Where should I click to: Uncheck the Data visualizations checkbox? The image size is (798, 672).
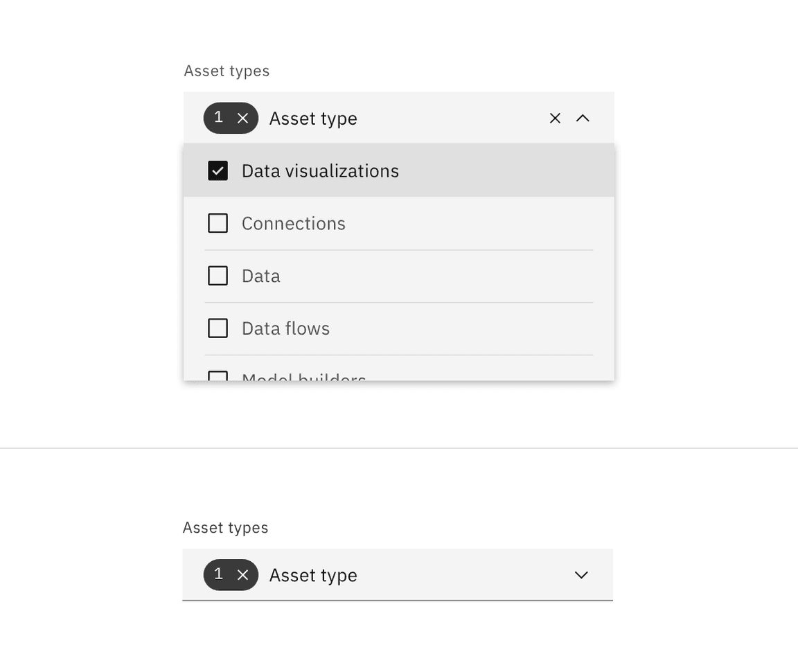coord(218,171)
